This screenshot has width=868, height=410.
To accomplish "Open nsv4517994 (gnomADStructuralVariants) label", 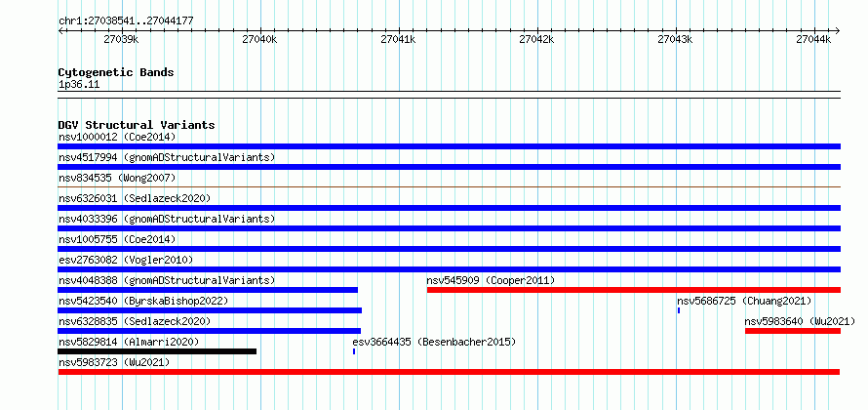I will pyautogui.click(x=167, y=157).
